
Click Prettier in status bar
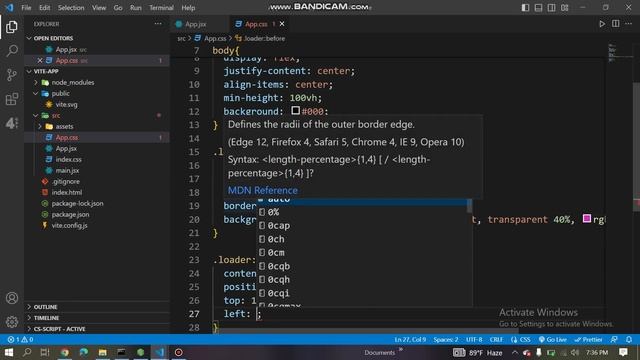(588, 340)
